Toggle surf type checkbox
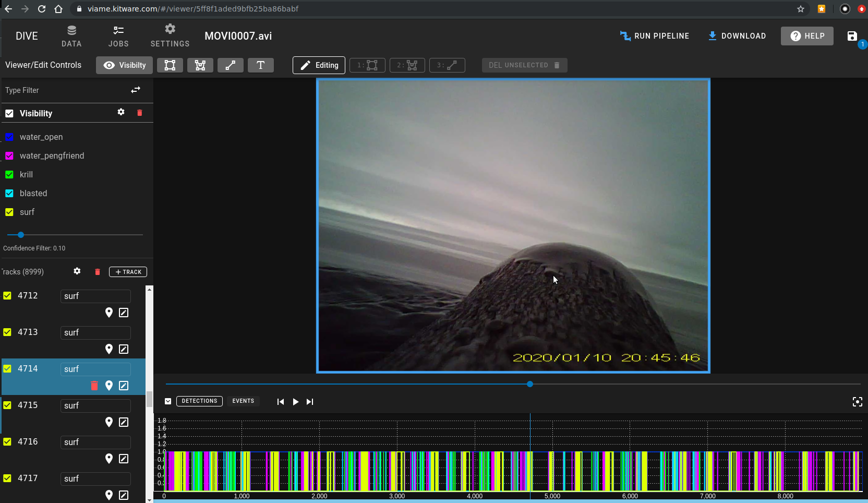Image resolution: width=868 pixels, height=503 pixels. pyautogui.click(x=9, y=212)
